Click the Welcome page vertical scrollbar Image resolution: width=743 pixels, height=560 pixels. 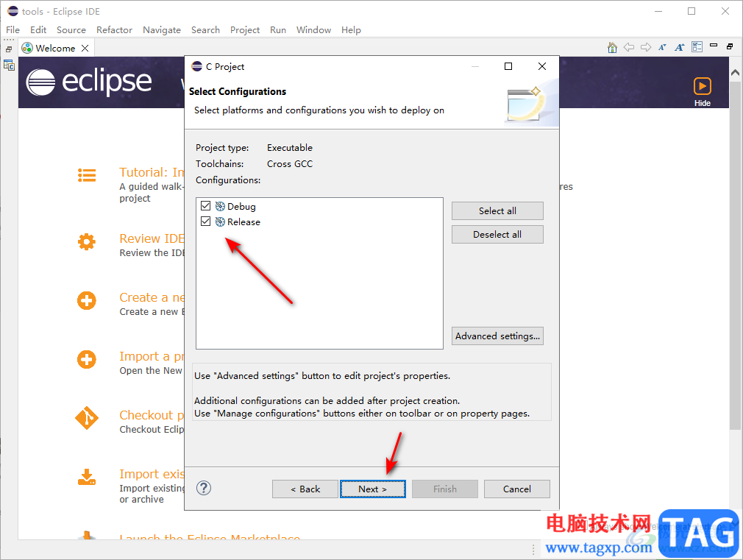tap(735, 256)
